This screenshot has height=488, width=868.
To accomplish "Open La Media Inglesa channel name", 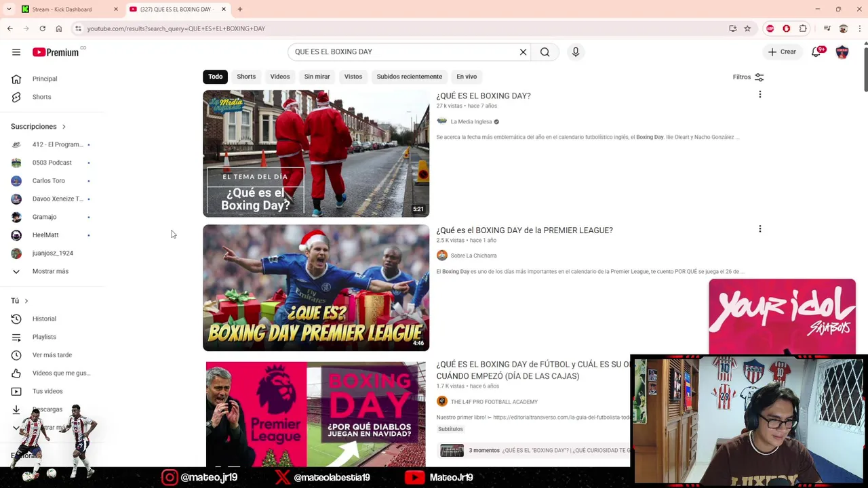I will click(471, 122).
